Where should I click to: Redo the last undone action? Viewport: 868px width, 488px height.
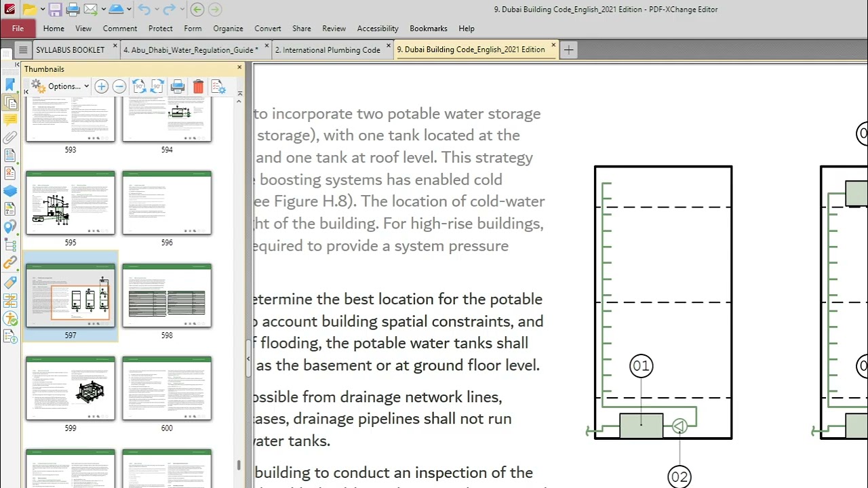(169, 9)
